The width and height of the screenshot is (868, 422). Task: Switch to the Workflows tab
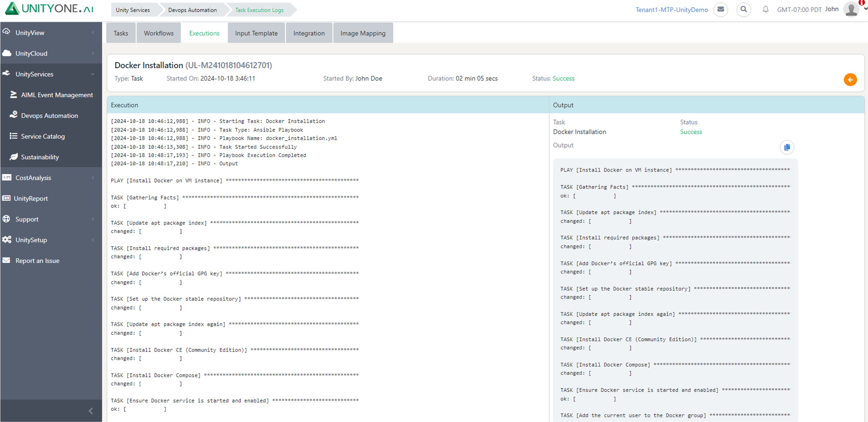tap(158, 33)
